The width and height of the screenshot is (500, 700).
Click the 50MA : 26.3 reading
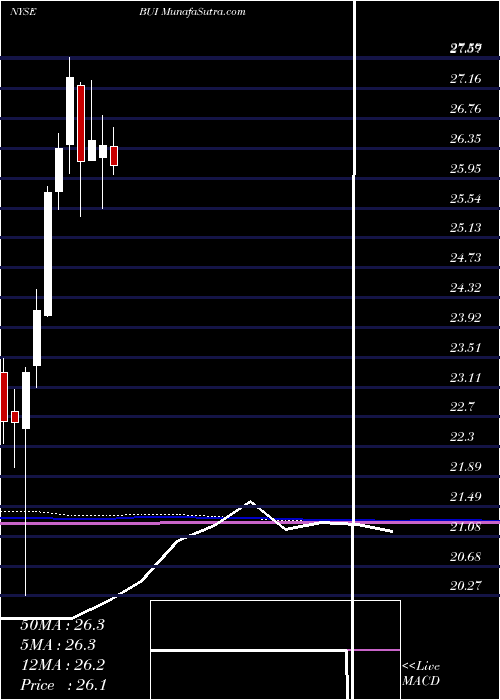pyautogui.click(x=62, y=625)
